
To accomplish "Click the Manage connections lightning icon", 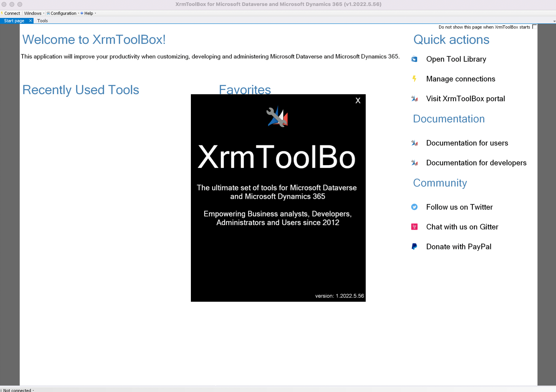I will pyautogui.click(x=414, y=79).
